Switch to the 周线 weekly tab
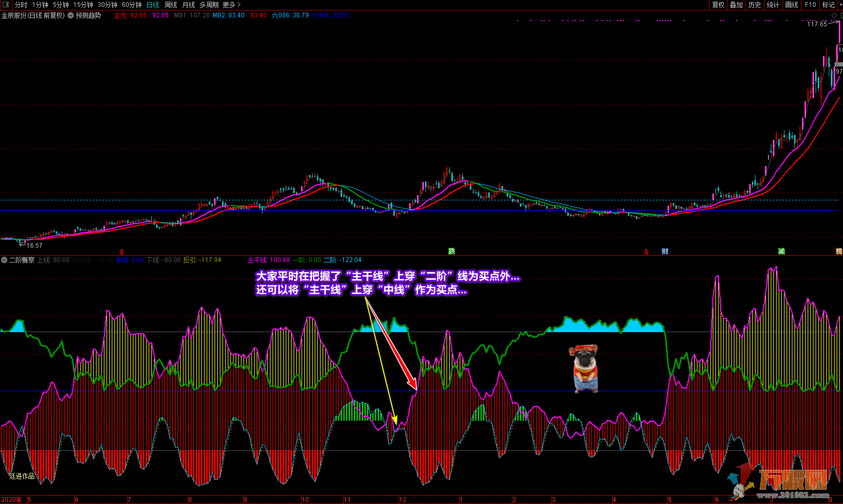Viewport: 843px width, 504px height. (170, 5)
